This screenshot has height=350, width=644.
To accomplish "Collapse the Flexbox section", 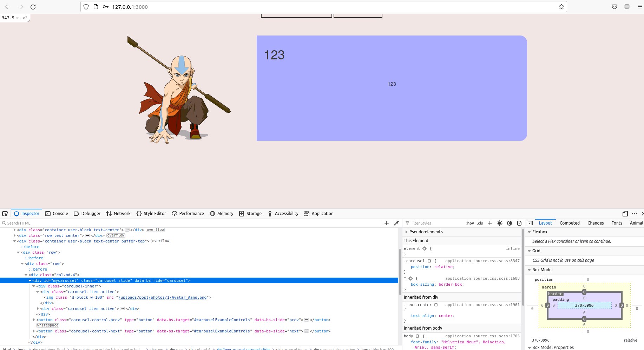I will [529, 232].
